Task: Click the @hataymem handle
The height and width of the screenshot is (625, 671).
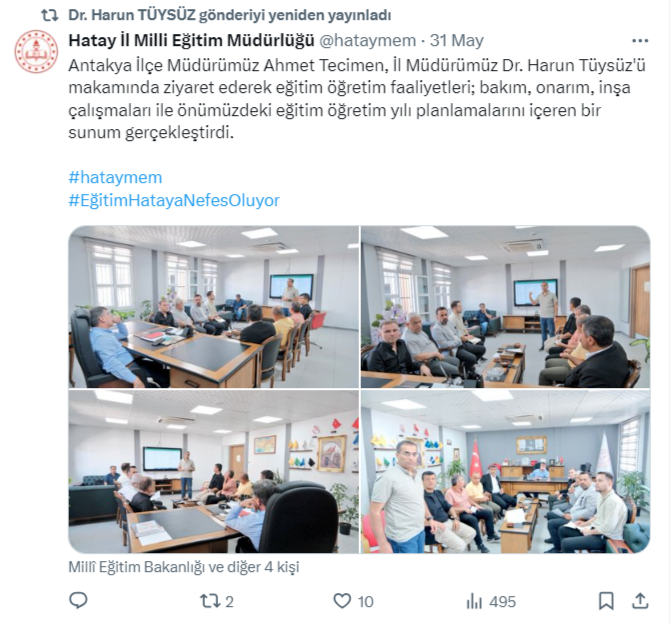Action: coord(368,41)
